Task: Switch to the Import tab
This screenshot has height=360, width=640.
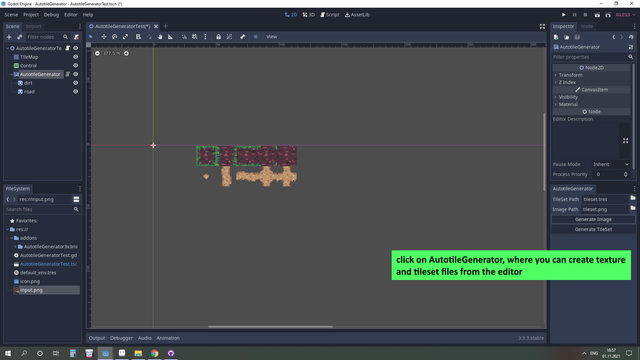Action: [33, 26]
